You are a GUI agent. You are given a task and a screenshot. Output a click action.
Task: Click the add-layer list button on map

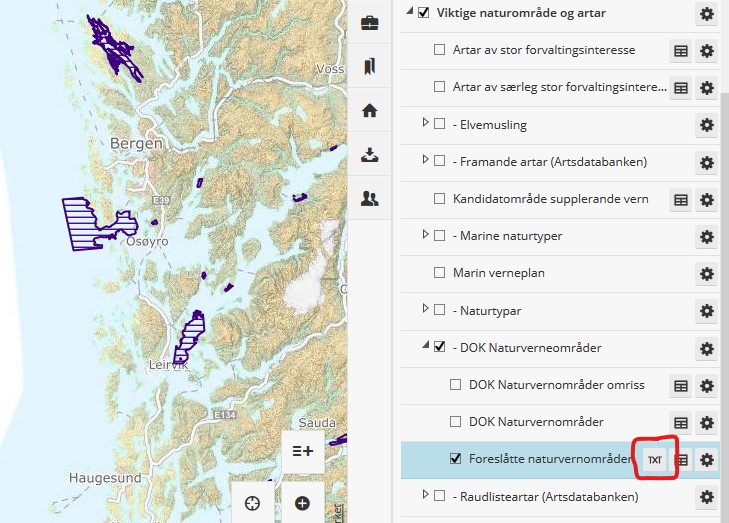coord(302,451)
